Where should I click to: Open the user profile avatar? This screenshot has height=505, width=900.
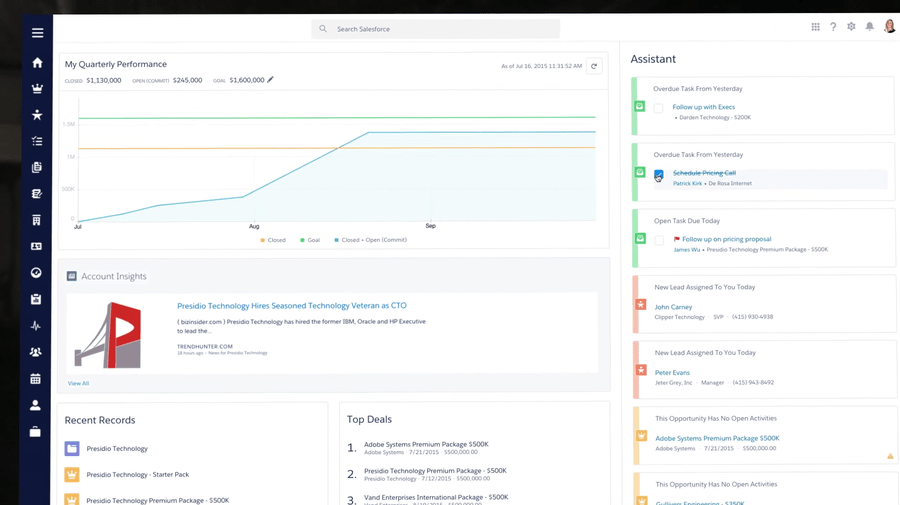tap(890, 26)
